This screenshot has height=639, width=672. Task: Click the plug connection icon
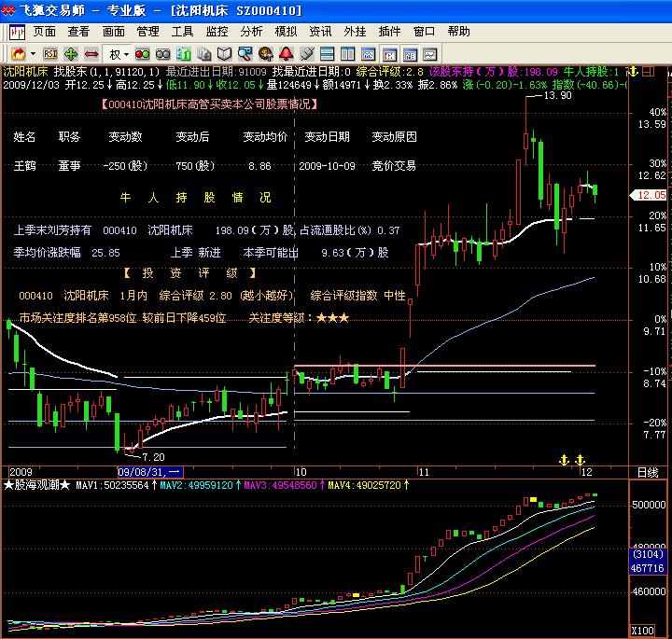point(306,54)
